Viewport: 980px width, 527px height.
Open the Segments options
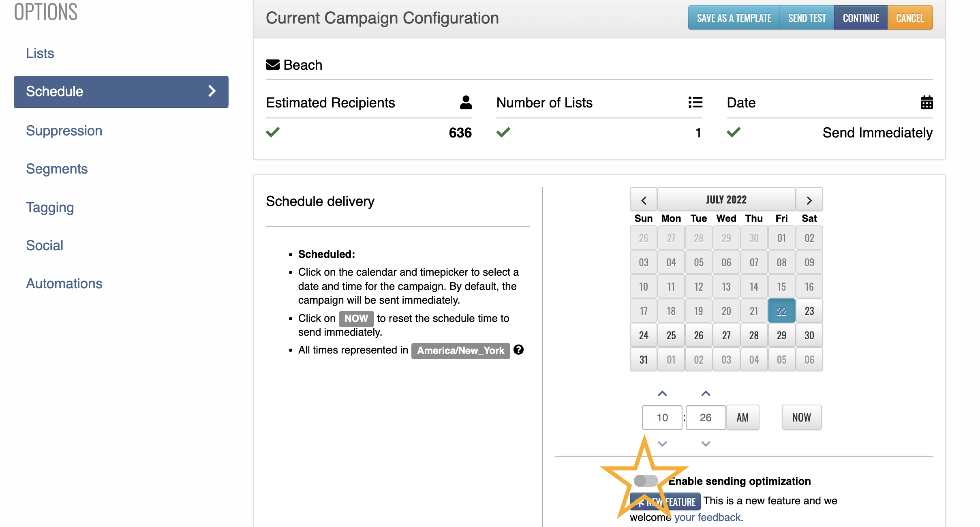tap(57, 169)
